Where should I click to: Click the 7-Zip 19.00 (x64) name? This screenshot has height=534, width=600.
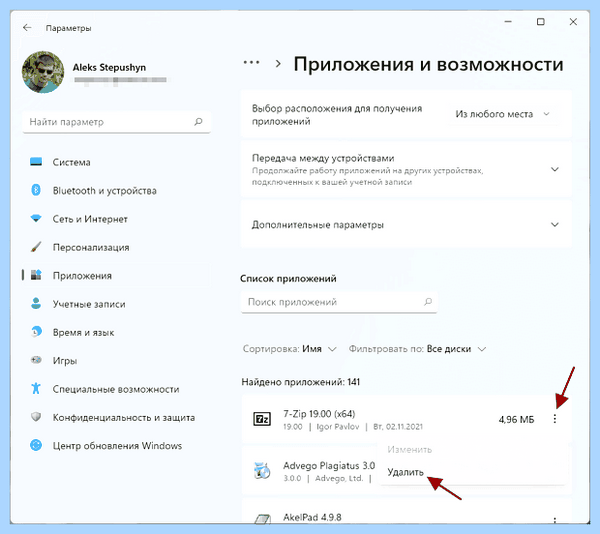[x=319, y=414]
